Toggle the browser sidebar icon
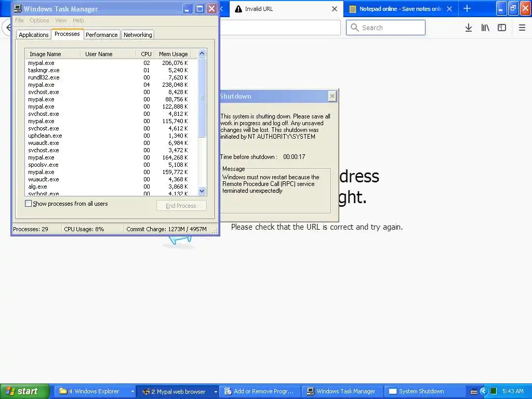532x399 pixels. coord(502,28)
